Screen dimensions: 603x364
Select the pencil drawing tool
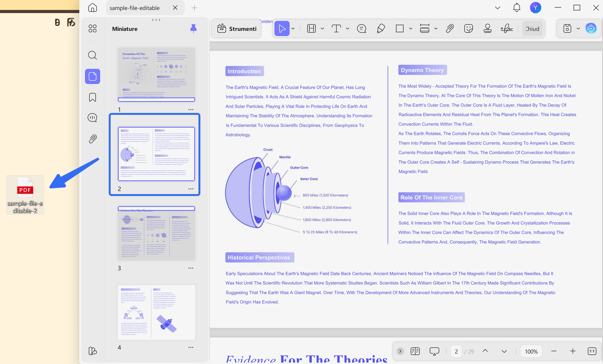click(x=381, y=29)
